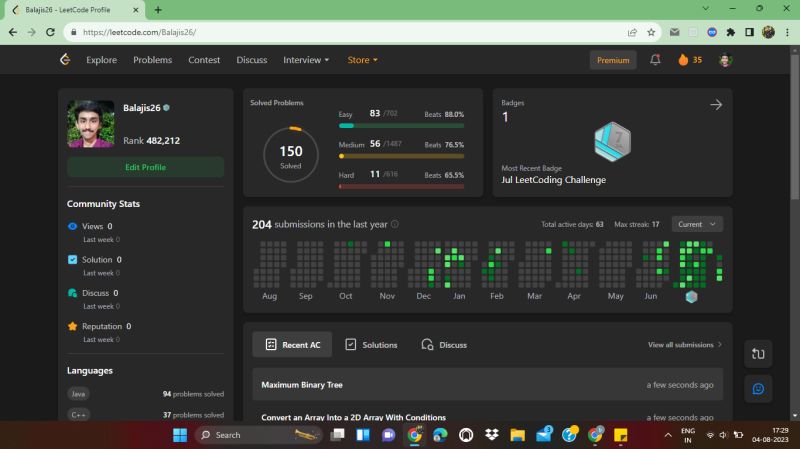This screenshot has width=800, height=449.
Task: Click the Views eye icon
Action: 72,226
